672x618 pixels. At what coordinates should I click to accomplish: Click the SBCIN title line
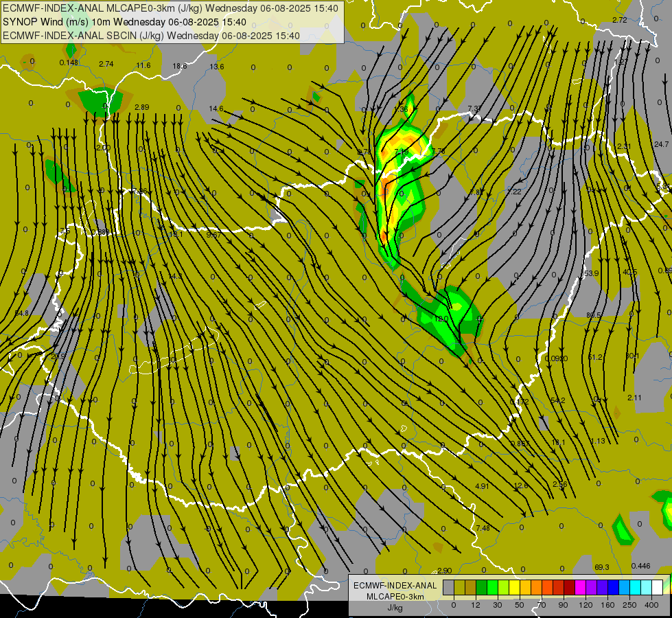[151, 36]
